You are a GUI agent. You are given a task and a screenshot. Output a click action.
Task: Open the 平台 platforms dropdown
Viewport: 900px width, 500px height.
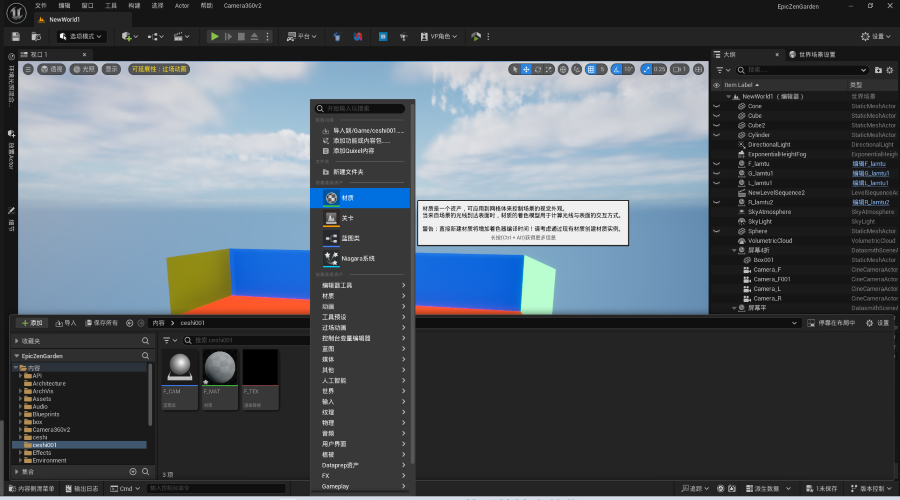click(302, 37)
